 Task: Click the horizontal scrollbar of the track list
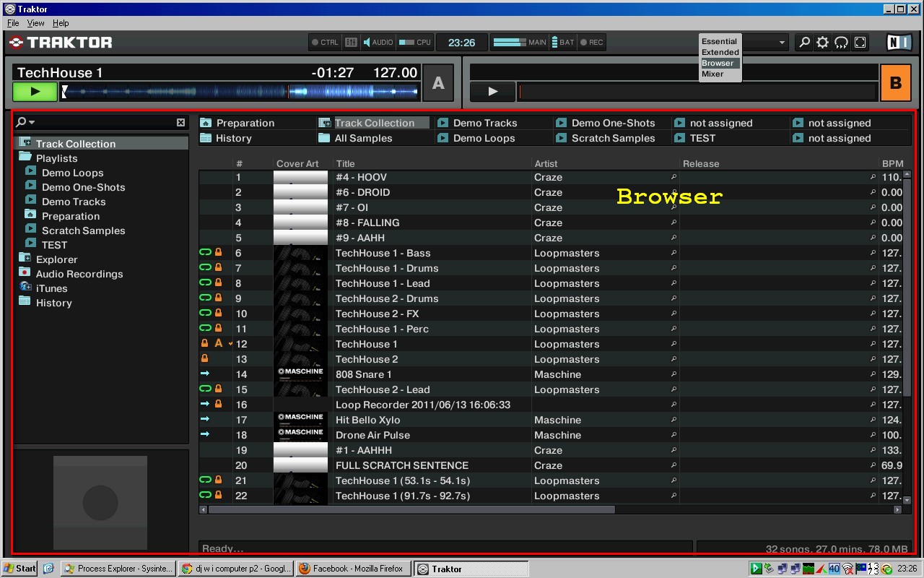[x=411, y=509]
